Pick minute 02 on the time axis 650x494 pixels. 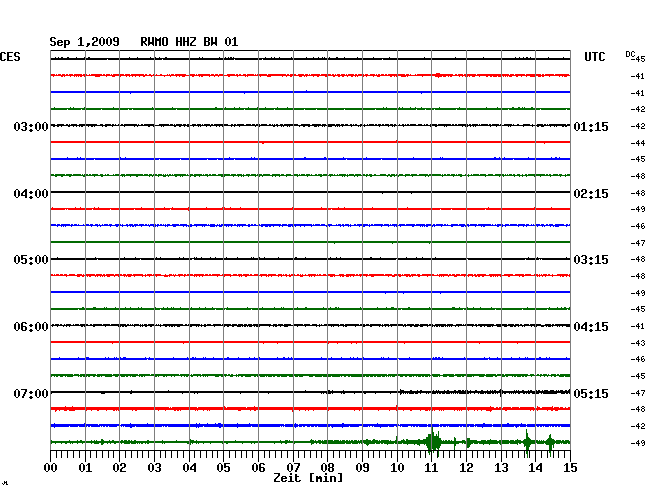click(119, 468)
